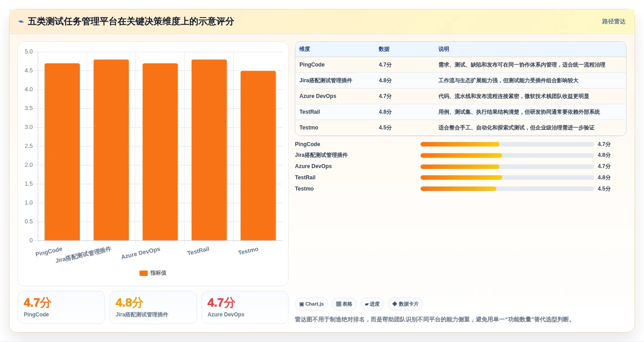Click the Testmo bar in the chart
644x342 pixels.
[258, 155]
